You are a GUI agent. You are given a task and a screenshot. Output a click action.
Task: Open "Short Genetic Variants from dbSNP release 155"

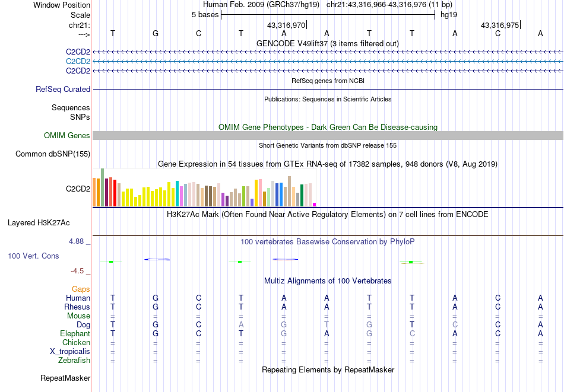coord(328,145)
